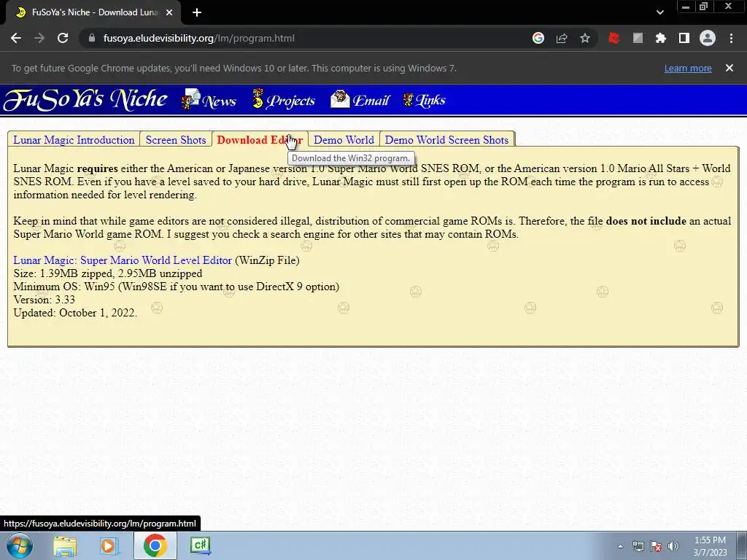
Task: Open the Chrome profile avatar menu
Action: pos(708,38)
